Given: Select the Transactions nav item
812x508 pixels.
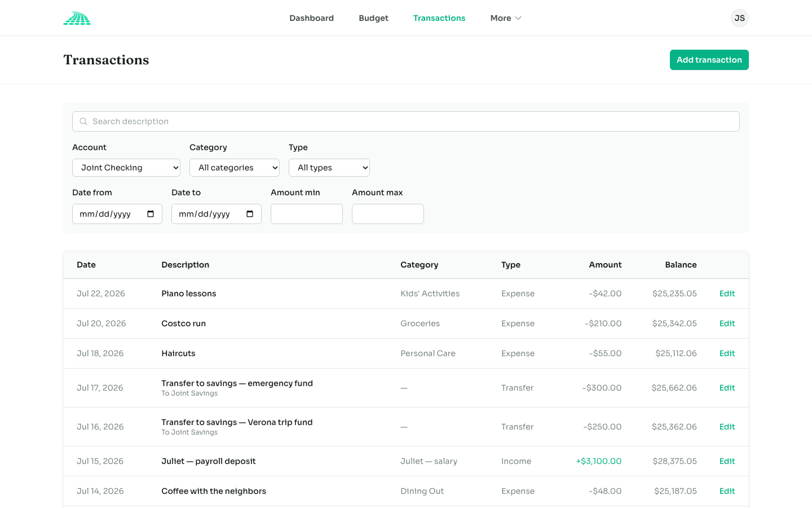Looking at the screenshot, I should (439, 18).
